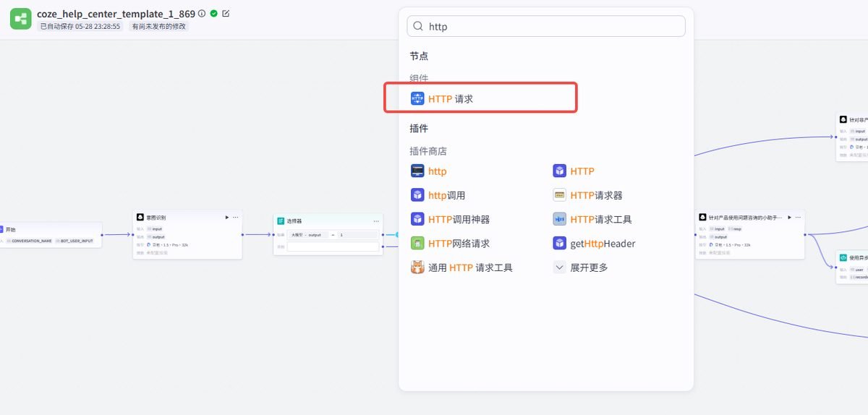Click the monitor icon of http plugin
The image size is (868, 415).
tap(417, 171)
